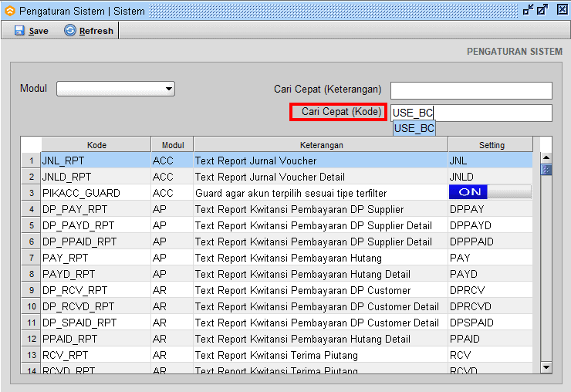Click row header number 13
The width and height of the screenshot is (571, 392).
(x=31, y=355)
